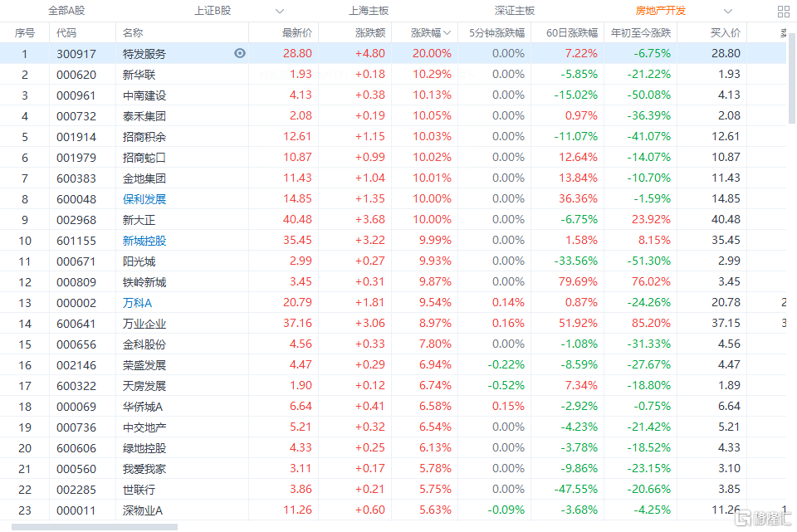Click the 85.20% year-to-date value

(x=651, y=323)
